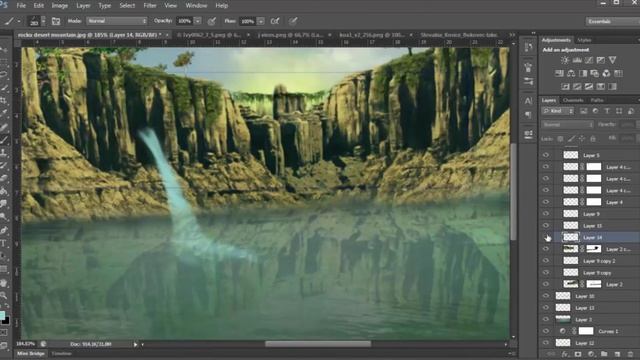The image size is (640, 360).
Task: Open the brush Mode dropdown
Action: [116, 21]
